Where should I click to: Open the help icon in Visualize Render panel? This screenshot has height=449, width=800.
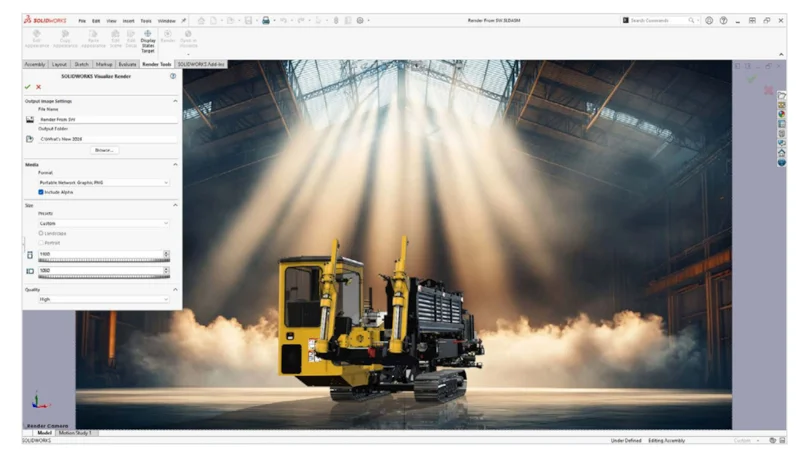coord(173,76)
